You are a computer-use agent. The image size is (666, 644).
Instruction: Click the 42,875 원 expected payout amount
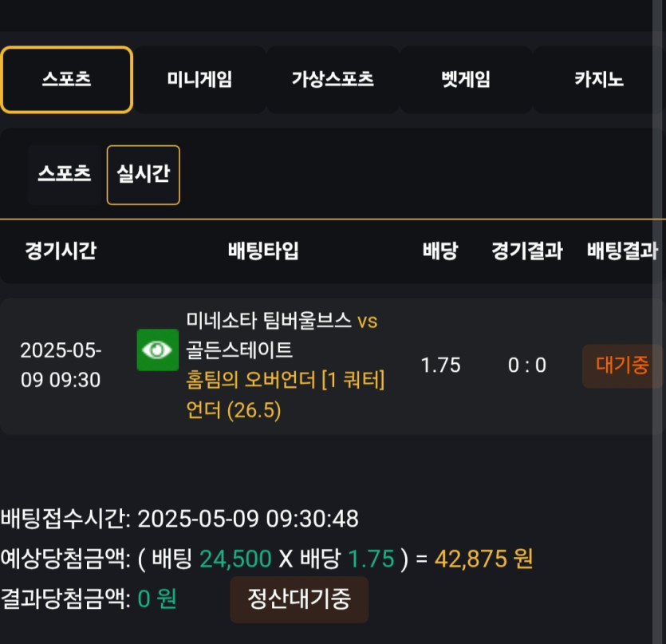click(x=484, y=559)
